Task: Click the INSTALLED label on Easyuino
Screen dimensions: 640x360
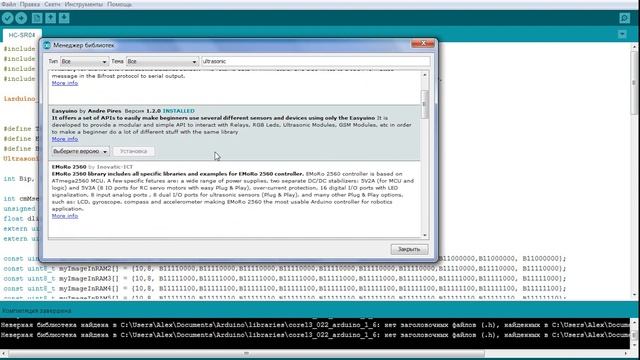Action: [178, 111]
